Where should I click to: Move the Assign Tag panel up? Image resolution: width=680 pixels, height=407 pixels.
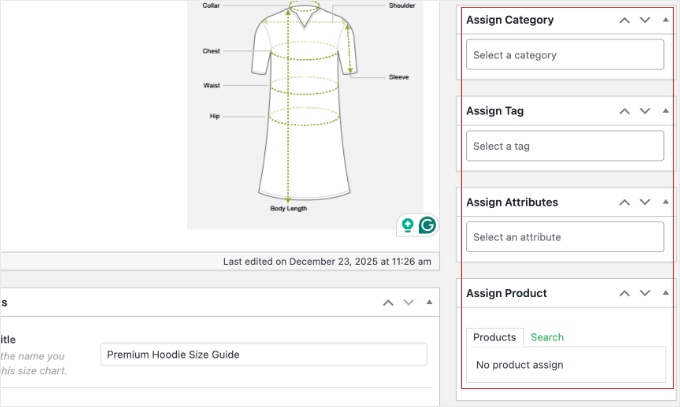tap(624, 111)
